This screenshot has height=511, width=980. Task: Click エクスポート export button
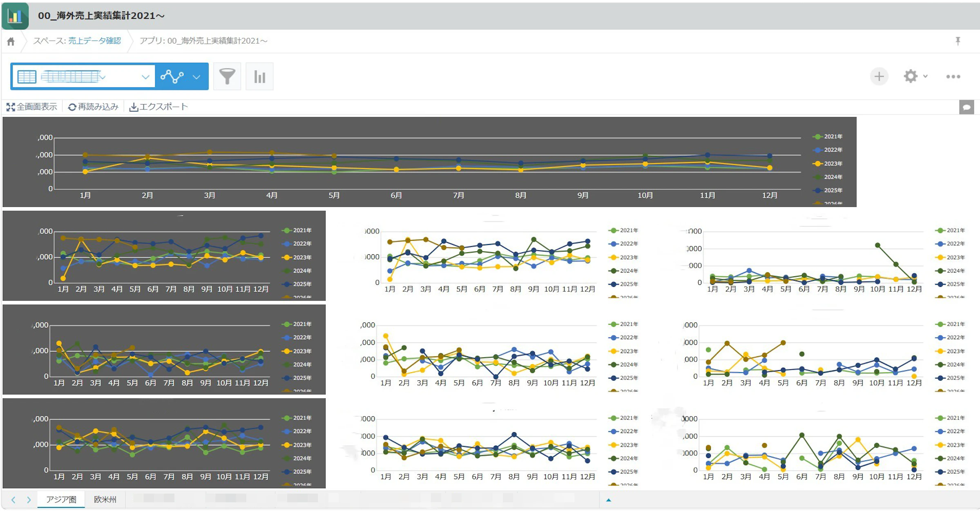(x=158, y=107)
